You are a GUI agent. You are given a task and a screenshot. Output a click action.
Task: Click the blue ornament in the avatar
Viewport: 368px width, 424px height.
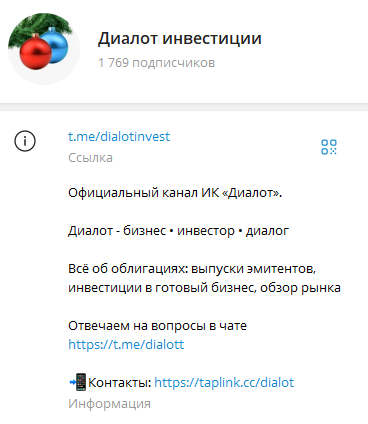(x=56, y=45)
